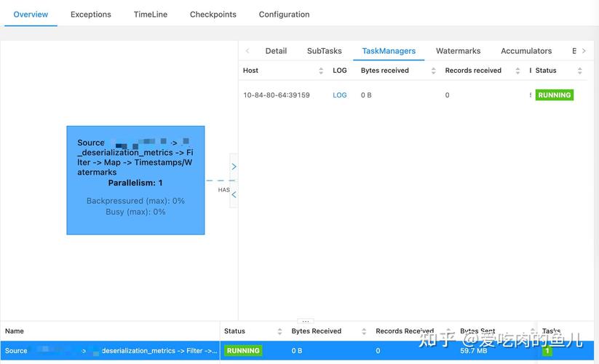Open the Configuration tab

284,15
